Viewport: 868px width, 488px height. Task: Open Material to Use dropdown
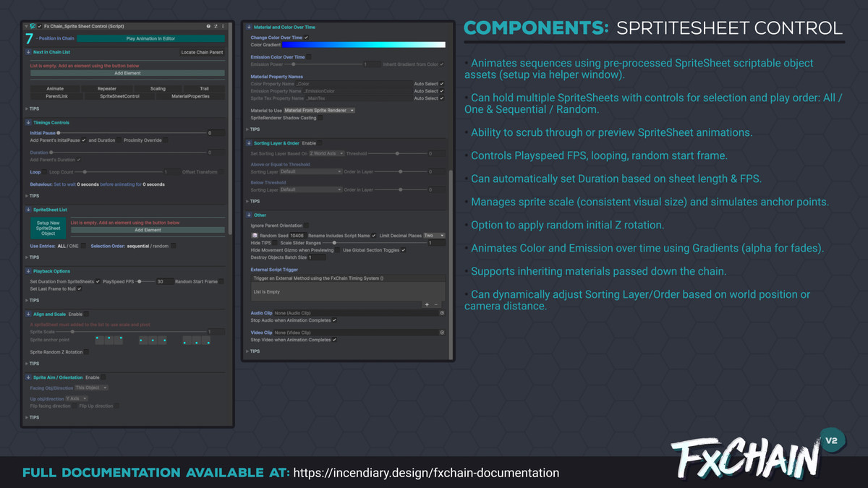tap(319, 111)
